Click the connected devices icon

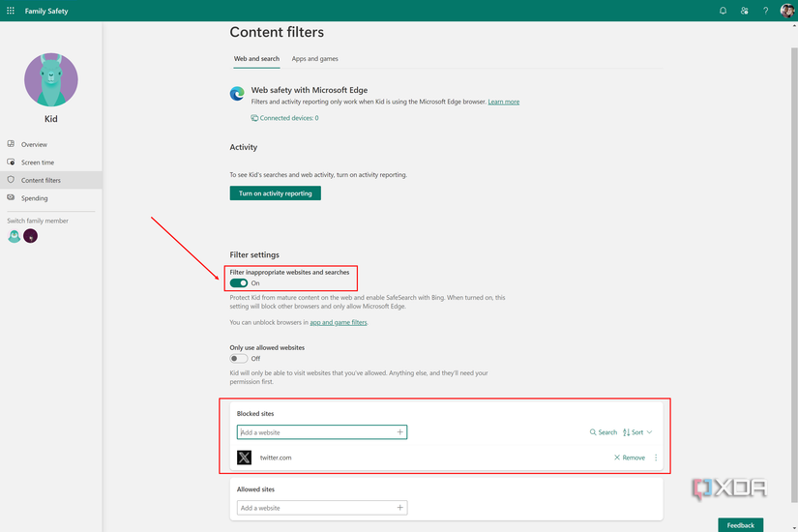point(254,118)
